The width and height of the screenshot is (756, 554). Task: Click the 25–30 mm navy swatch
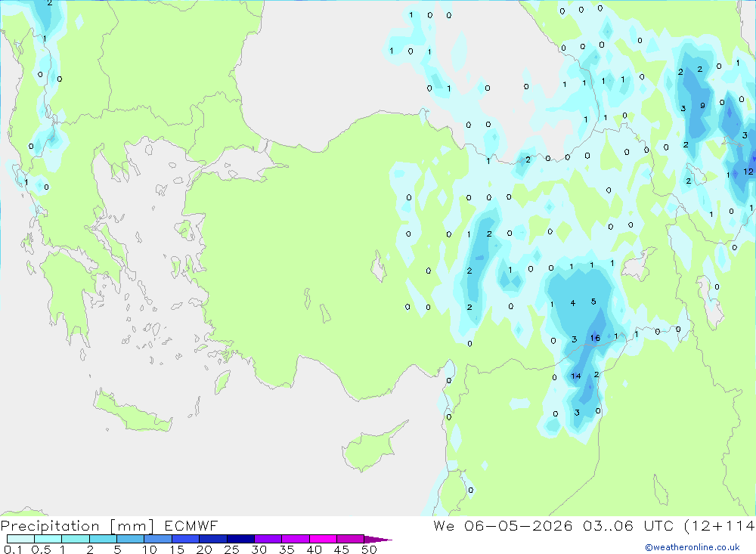pyautogui.click(x=240, y=539)
